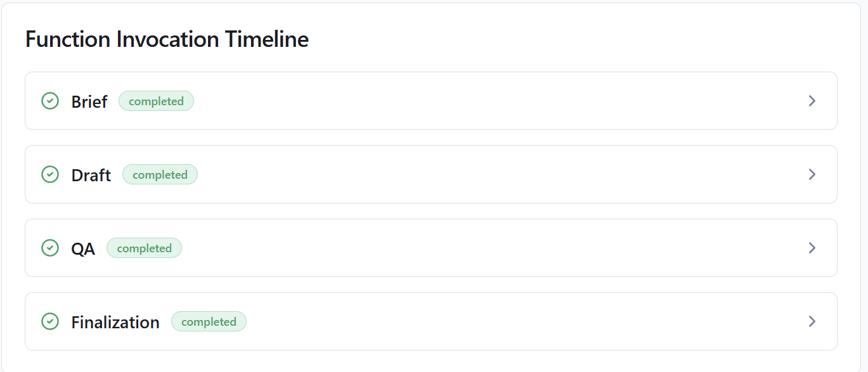Click the completed status badge for Draft

tap(160, 175)
